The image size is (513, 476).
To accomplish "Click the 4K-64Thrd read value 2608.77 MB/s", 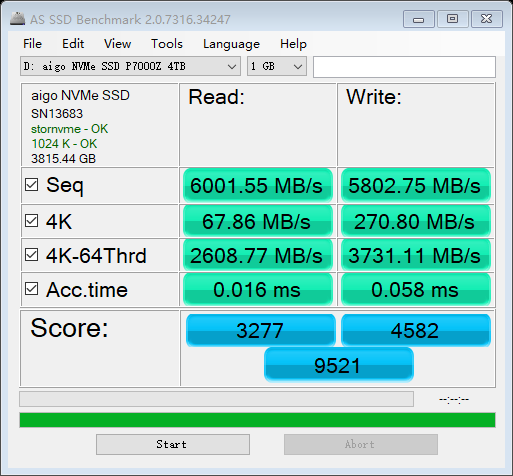I will (258, 255).
